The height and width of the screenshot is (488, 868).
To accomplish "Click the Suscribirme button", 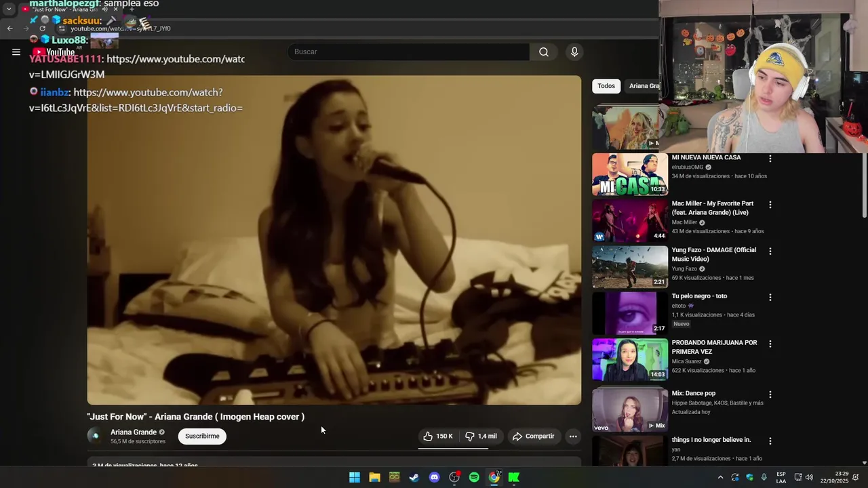I will click(x=202, y=436).
